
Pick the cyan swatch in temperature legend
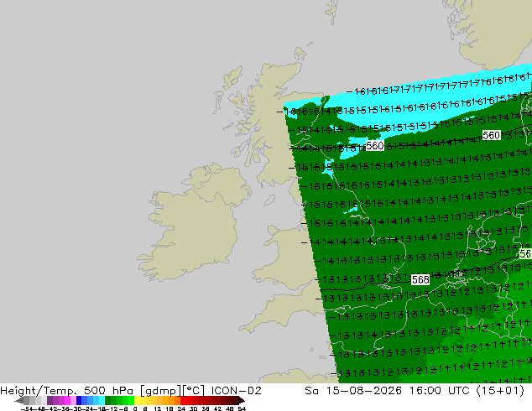pos(102,400)
